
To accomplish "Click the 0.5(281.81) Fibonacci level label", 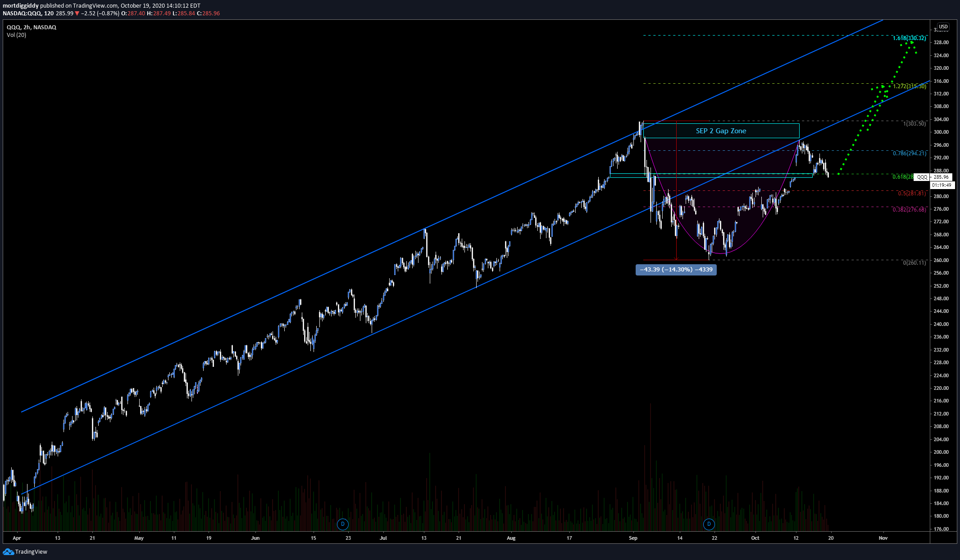I will 912,194.
